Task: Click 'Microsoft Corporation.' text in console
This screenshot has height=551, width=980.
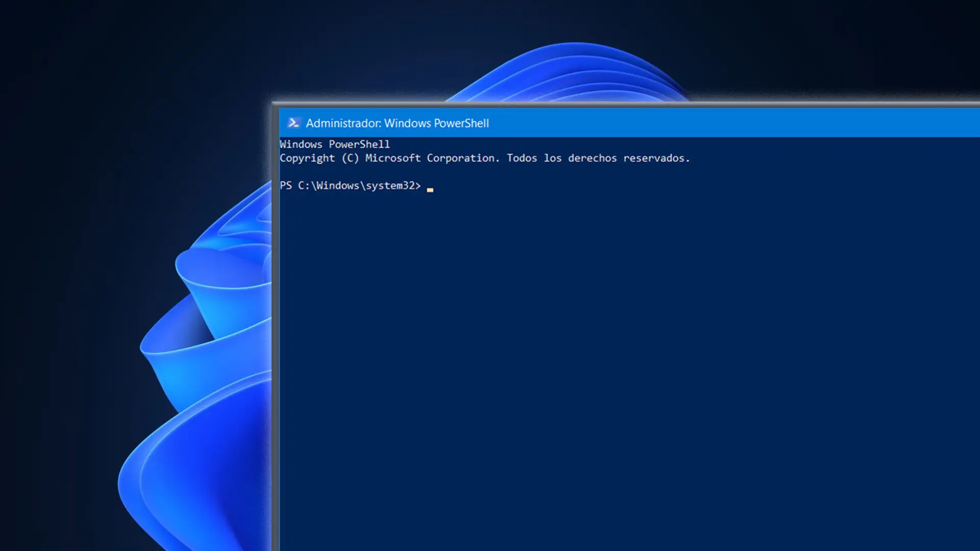Action: tap(432, 158)
